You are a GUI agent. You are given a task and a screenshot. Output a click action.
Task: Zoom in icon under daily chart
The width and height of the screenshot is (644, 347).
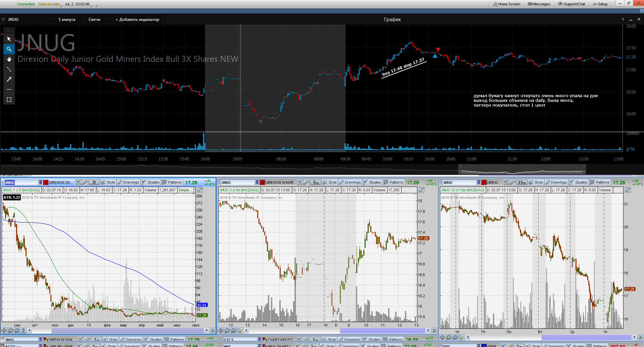[11, 331]
